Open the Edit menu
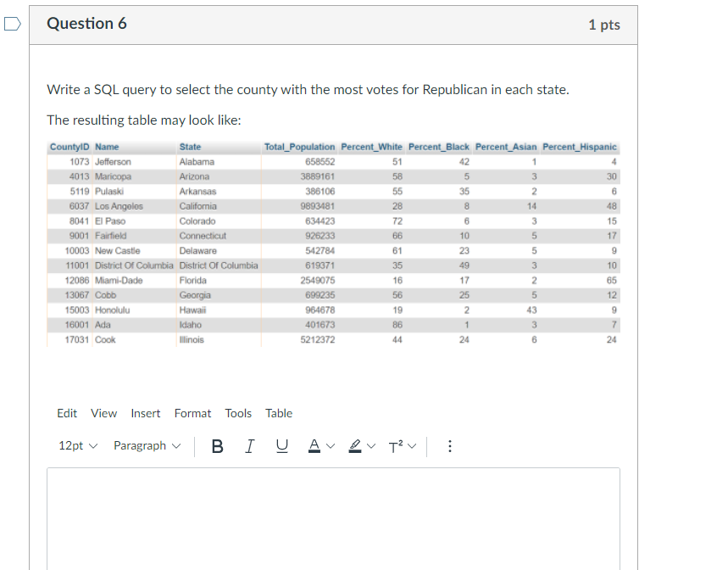 coord(67,413)
